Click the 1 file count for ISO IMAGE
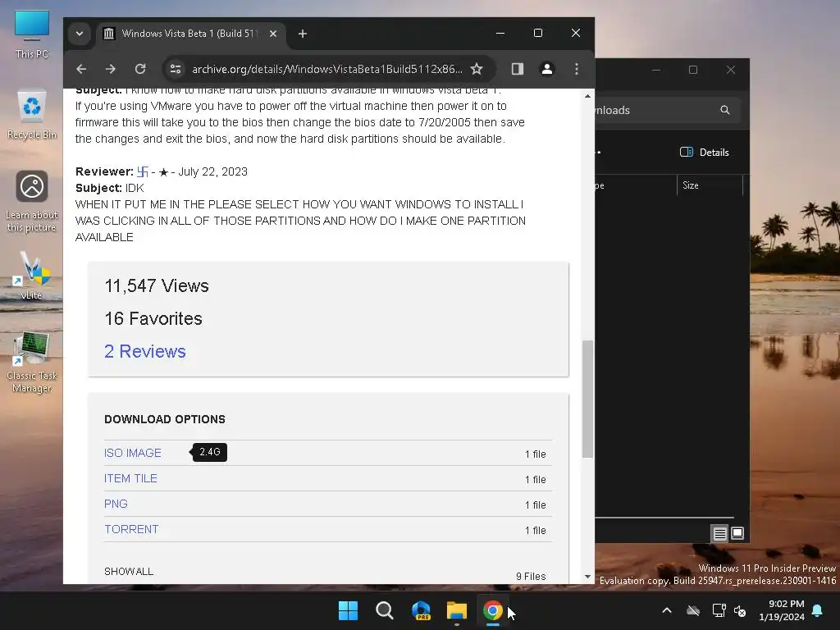 click(x=535, y=454)
